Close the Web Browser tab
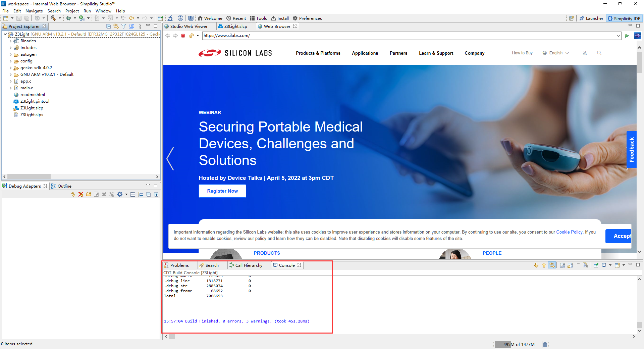The image size is (644, 349). [x=295, y=26]
